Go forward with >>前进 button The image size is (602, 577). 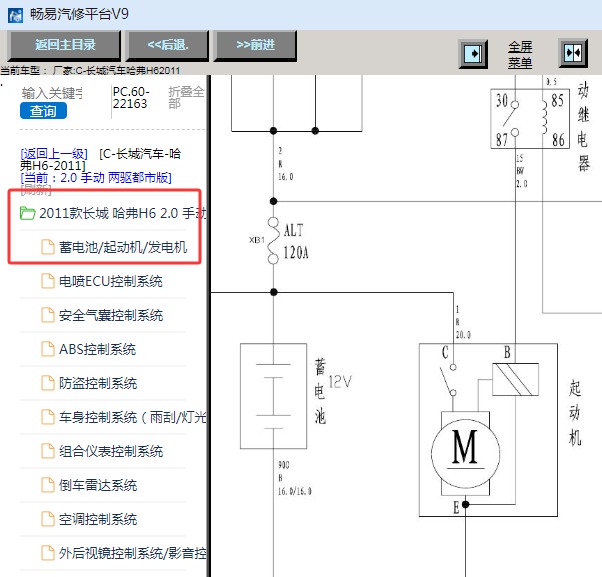pos(255,45)
